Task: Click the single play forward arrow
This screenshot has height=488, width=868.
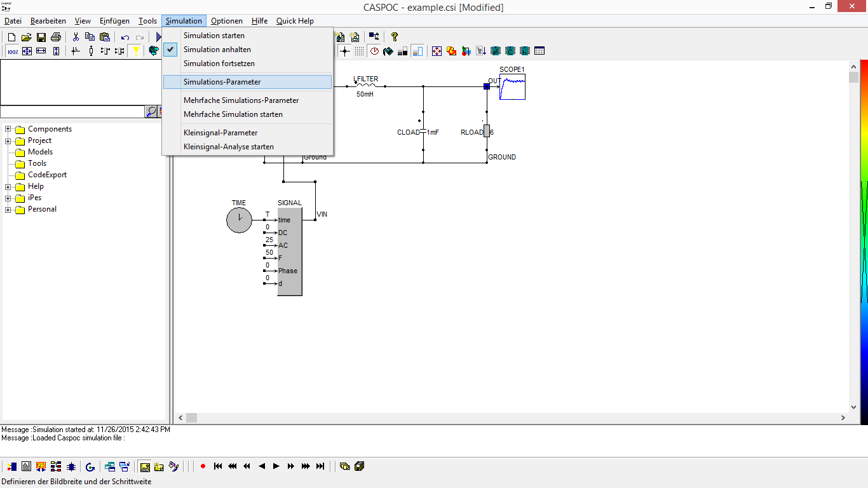Action: (x=276, y=466)
